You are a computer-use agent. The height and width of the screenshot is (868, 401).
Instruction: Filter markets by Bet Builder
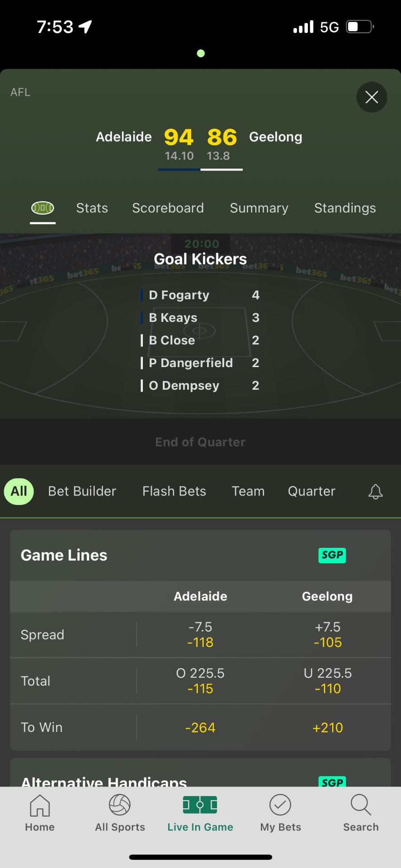pos(82,491)
